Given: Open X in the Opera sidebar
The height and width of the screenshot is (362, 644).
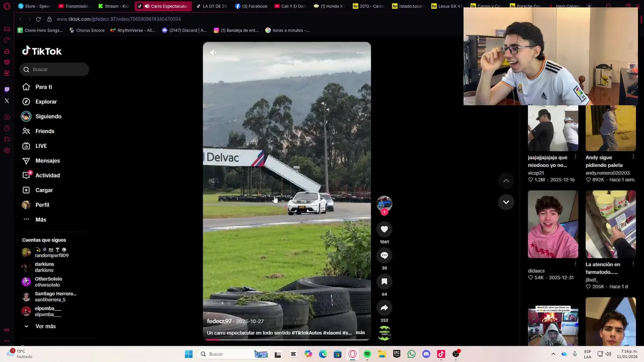Looking at the screenshot, I should click(x=7, y=101).
